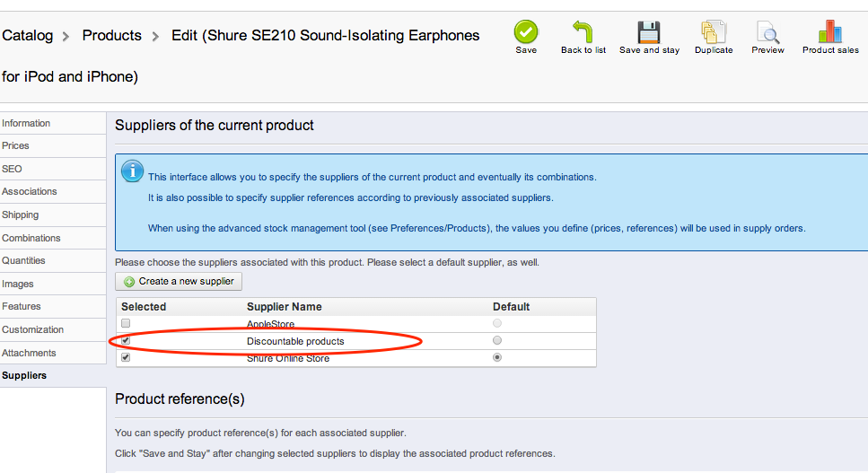The image size is (868, 473).
Task: Click the blue info icon in notice
Action: [x=132, y=171]
